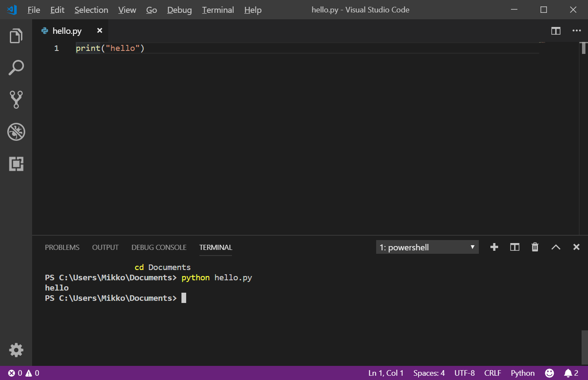The height and width of the screenshot is (380, 588).
Task: Open the Manage gear menu
Action: pyautogui.click(x=16, y=350)
